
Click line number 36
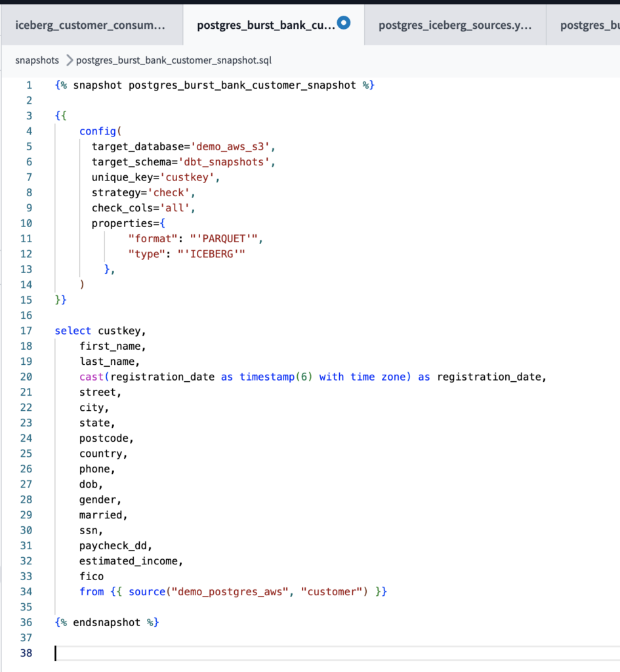pos(26,622)
